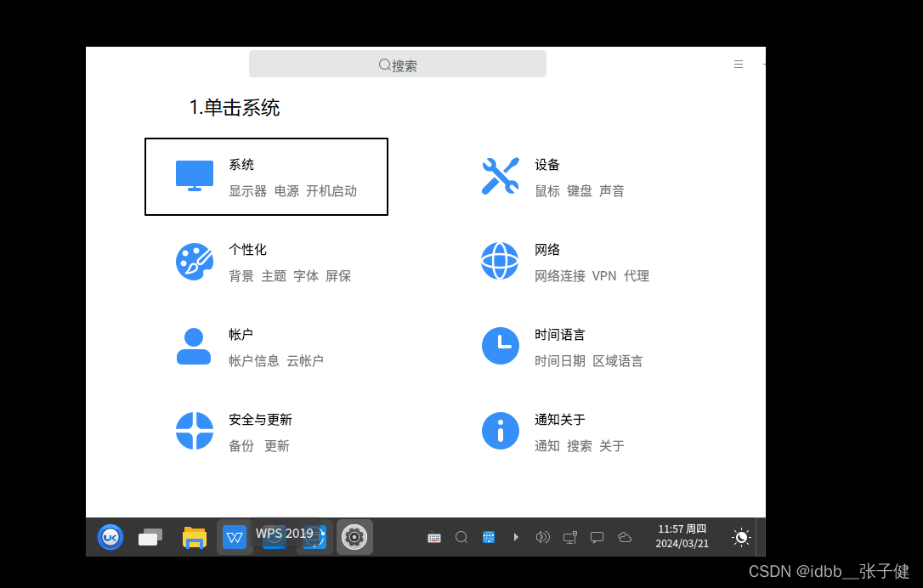Open 帐户信息 account info

(254, 361)
